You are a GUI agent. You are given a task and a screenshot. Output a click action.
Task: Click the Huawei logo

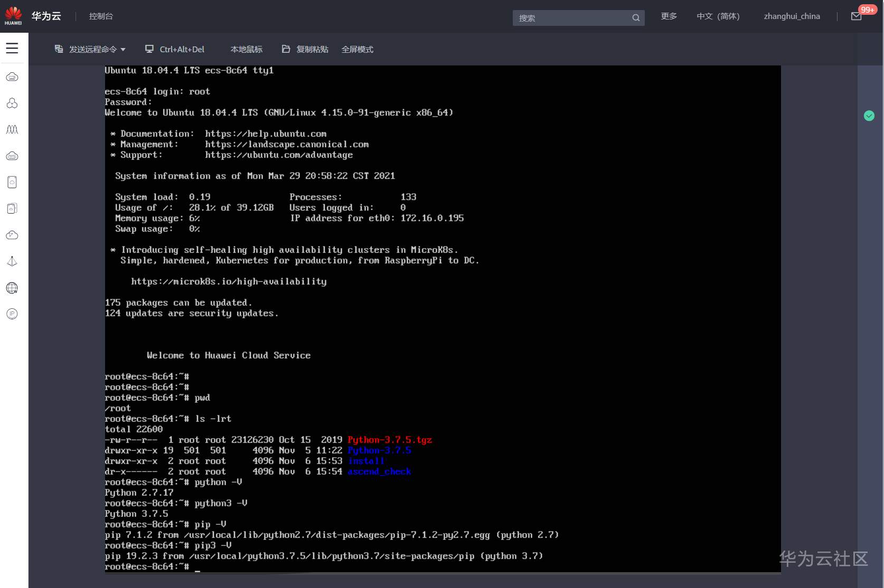(13, 16)
